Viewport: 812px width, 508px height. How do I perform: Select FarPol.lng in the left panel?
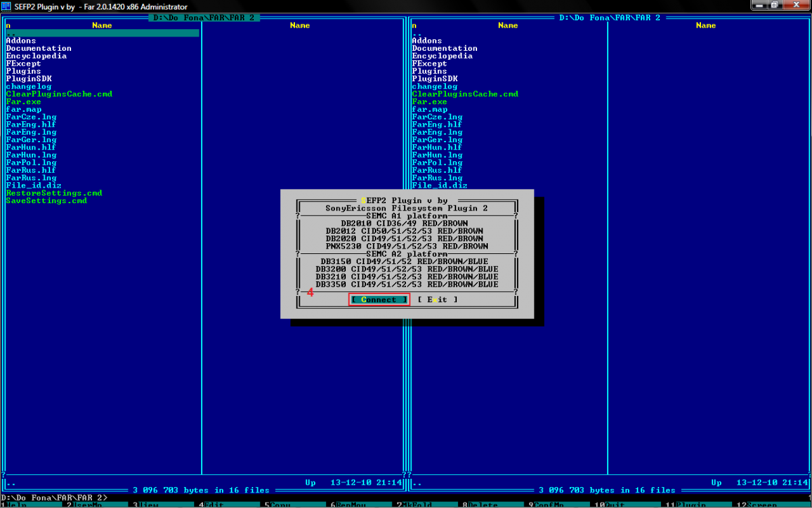[31, 163]
